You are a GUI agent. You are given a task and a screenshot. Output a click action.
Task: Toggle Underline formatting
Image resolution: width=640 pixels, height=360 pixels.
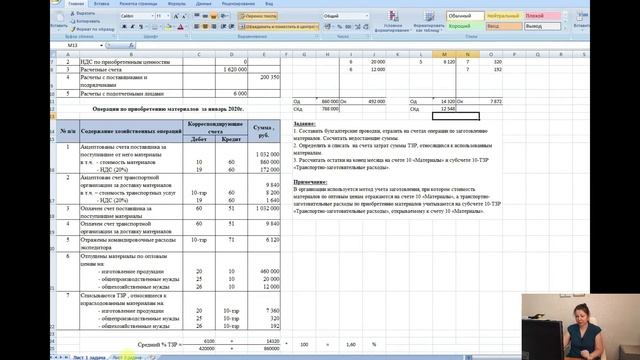tap(141, 27)
